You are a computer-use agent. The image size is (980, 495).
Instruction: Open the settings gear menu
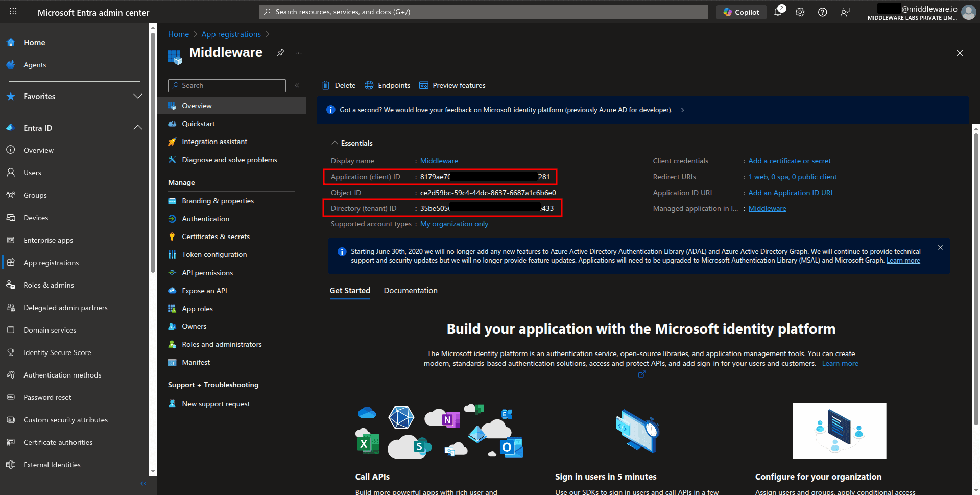pyautogui.click(x=800, y=12)
